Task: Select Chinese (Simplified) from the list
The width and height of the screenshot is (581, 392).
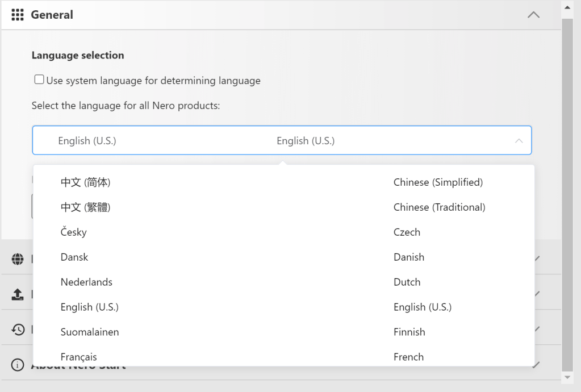Action: click(x=283, y=182)
